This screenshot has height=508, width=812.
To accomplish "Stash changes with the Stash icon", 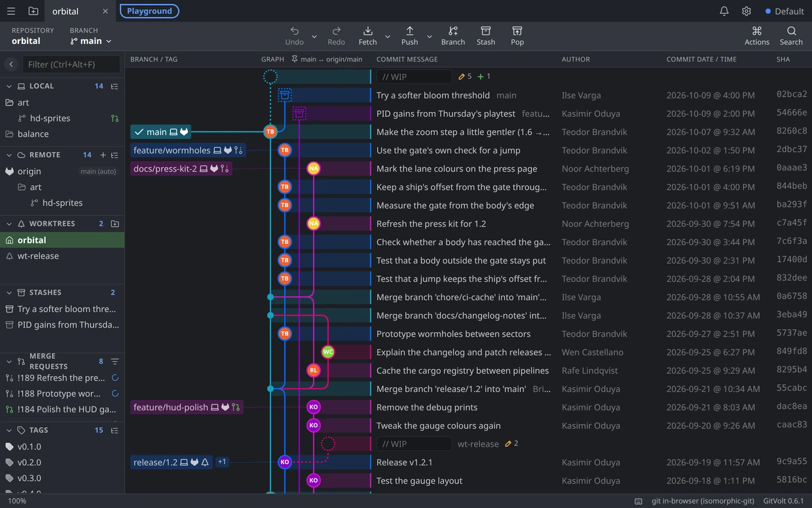I will [x=486, y=31].
